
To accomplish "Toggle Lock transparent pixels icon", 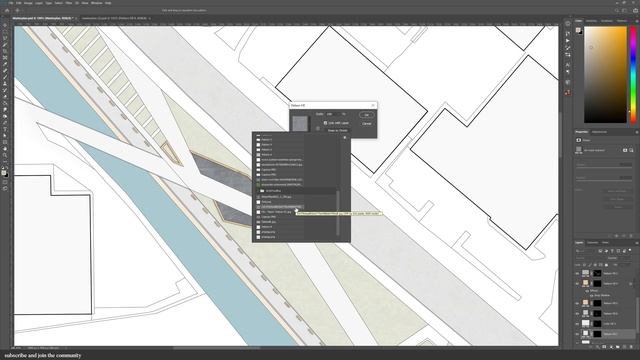I will 584,265.
